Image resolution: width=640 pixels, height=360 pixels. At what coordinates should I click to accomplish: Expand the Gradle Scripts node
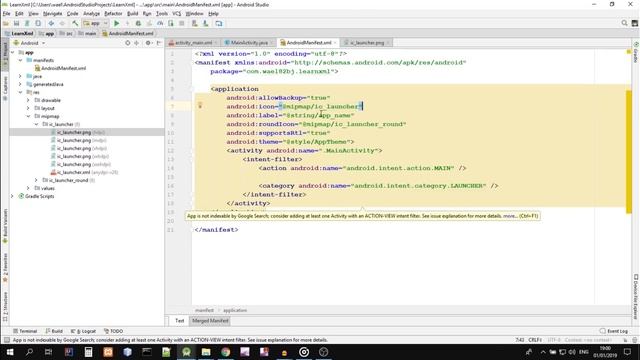[x=13, y=196]
